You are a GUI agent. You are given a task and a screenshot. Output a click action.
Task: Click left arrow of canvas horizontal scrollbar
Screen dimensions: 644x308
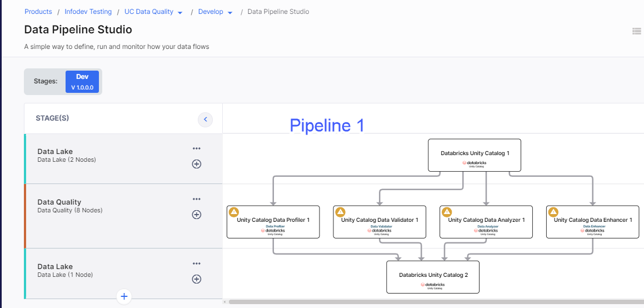(224, 302)
